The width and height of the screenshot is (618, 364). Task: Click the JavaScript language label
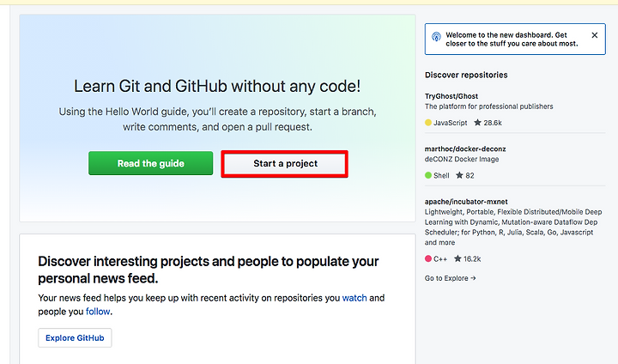(x=450, y=123)
